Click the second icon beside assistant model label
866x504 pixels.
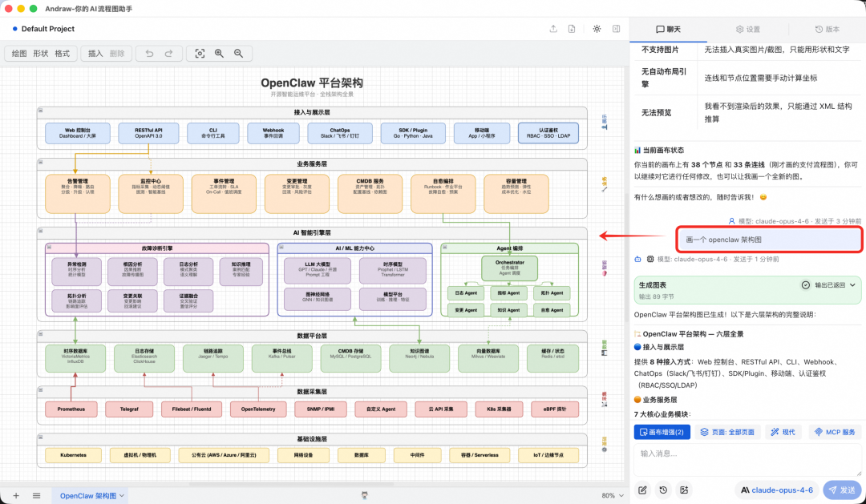(x=650, y=259)
